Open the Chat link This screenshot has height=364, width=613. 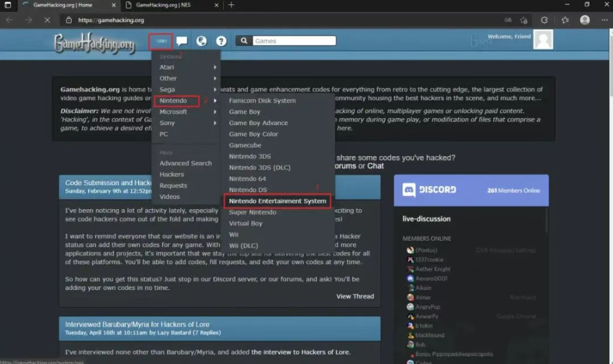point(375,166)
